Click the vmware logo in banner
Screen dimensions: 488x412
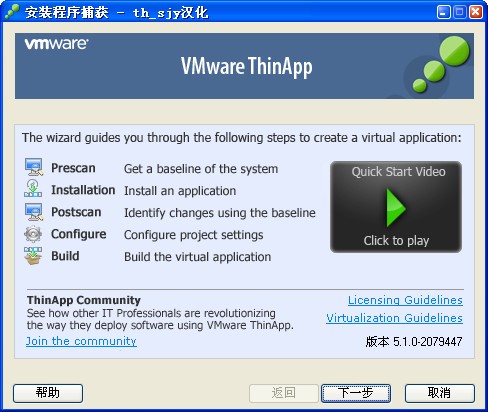(x=57, y=44)
